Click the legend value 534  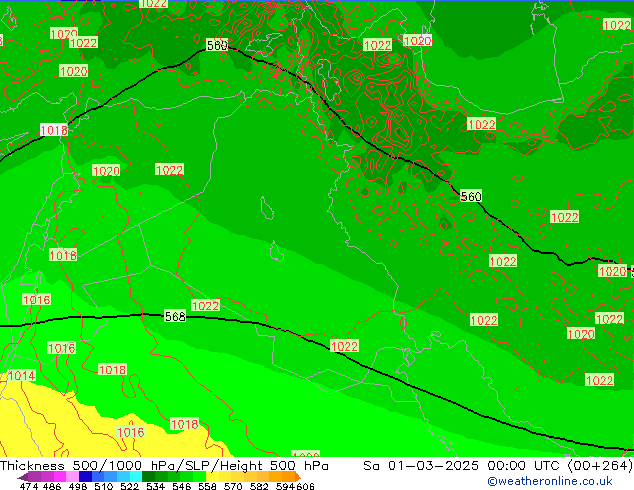tap(155, 486)
